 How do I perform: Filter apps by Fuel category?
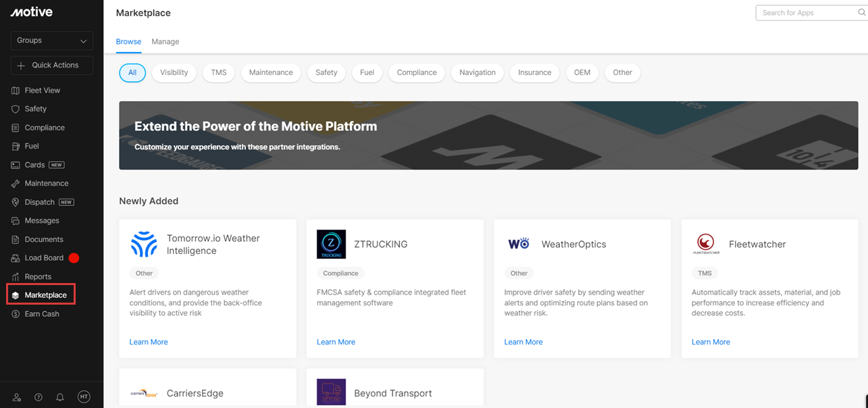367,73
